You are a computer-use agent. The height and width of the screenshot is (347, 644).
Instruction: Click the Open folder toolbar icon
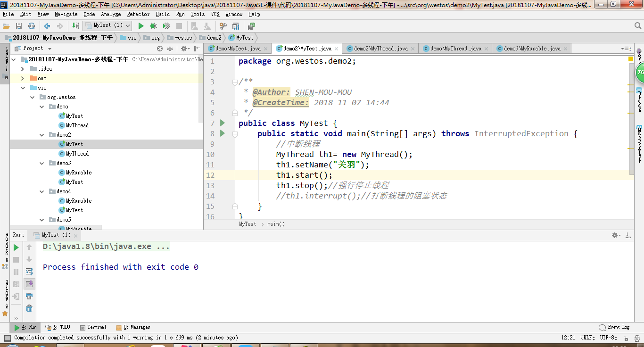point(6,26)
